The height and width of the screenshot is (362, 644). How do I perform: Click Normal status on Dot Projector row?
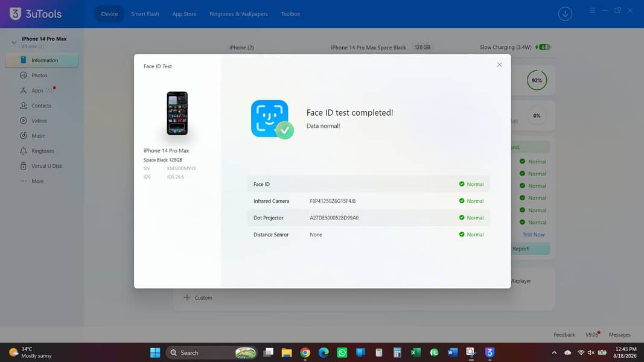(x=471, y=218)
